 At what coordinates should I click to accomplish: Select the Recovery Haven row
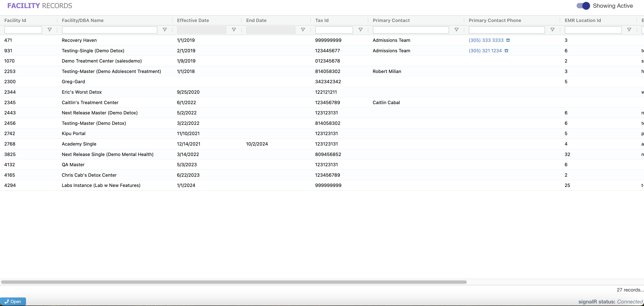(x=79, y=40)
